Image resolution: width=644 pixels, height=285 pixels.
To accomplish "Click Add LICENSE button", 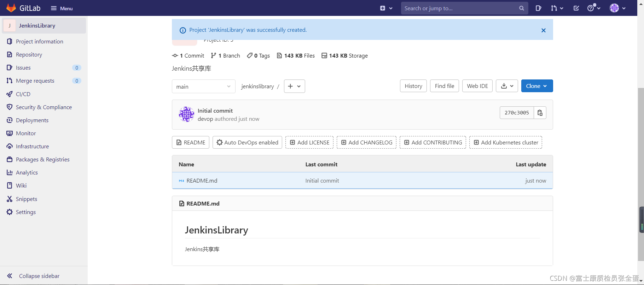I will 309,142.
